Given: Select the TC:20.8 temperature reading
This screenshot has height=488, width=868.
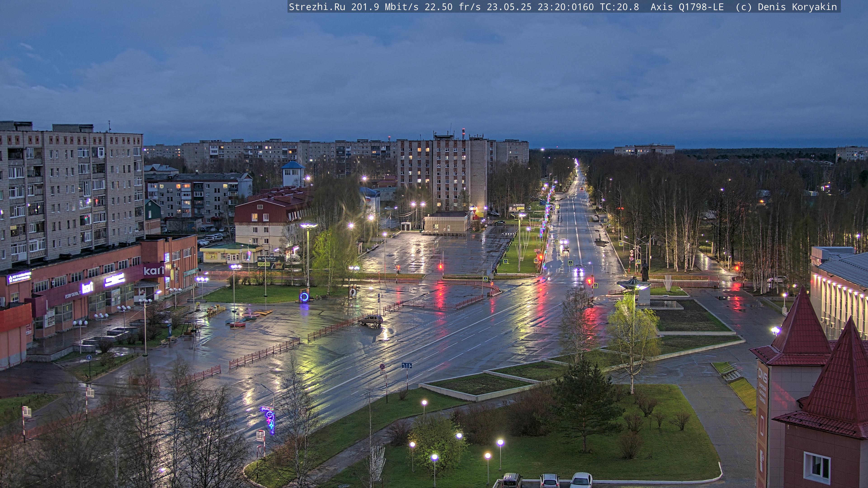Looking at the screenshot, I should point(619,7).
